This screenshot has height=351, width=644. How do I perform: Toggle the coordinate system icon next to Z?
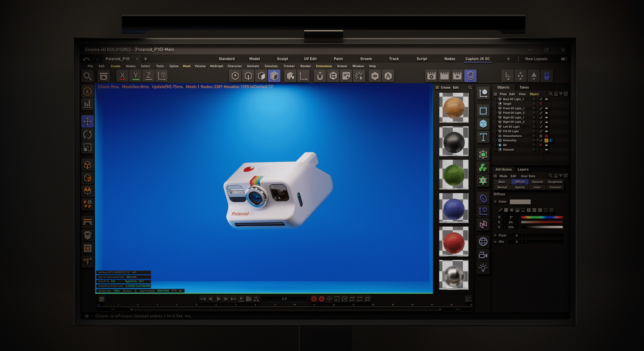point(161,76)
